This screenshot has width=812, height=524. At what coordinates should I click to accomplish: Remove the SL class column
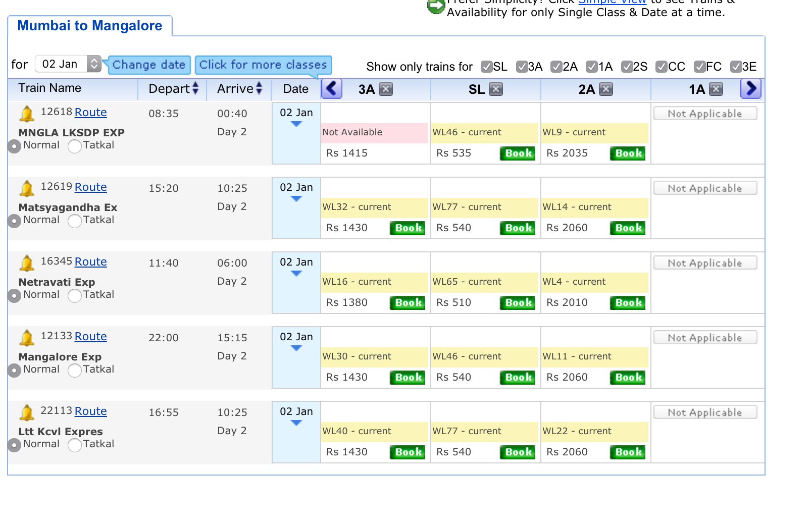(x=496, y=89)
